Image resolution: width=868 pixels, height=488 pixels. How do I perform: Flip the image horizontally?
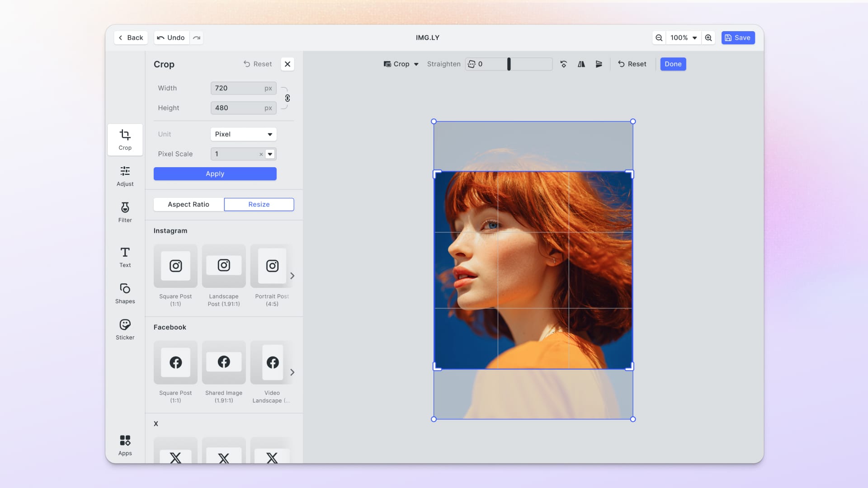tap(581, 64)
